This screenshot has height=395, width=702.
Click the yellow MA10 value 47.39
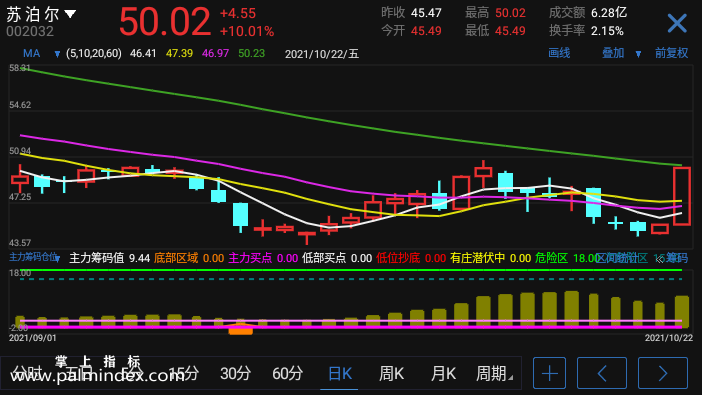[x=180, y=54]
